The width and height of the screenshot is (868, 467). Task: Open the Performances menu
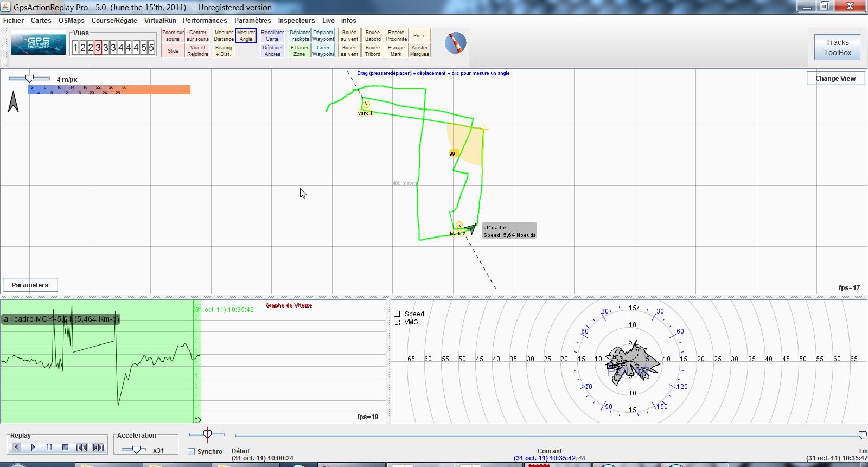(205, 21)
